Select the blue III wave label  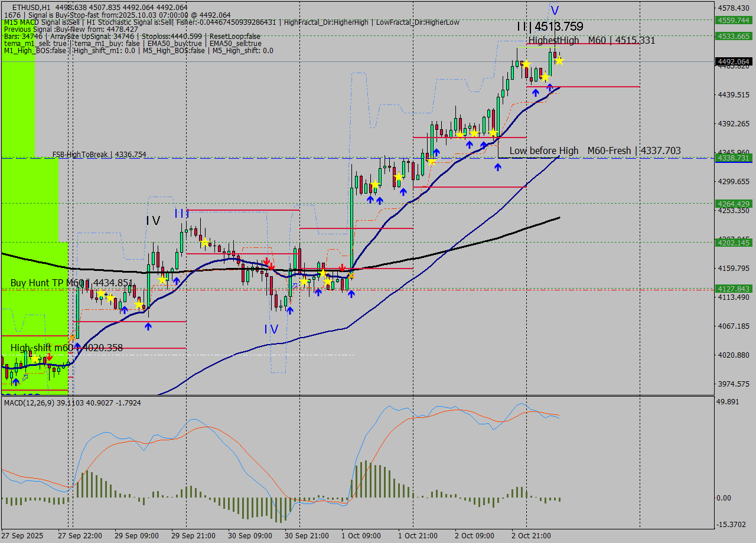181,213
